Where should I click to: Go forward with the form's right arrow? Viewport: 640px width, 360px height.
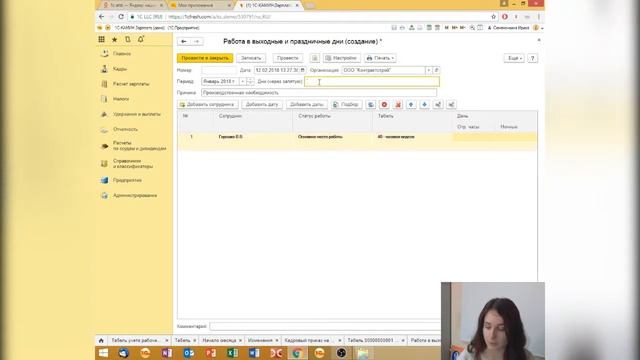(x=197, y=41)
